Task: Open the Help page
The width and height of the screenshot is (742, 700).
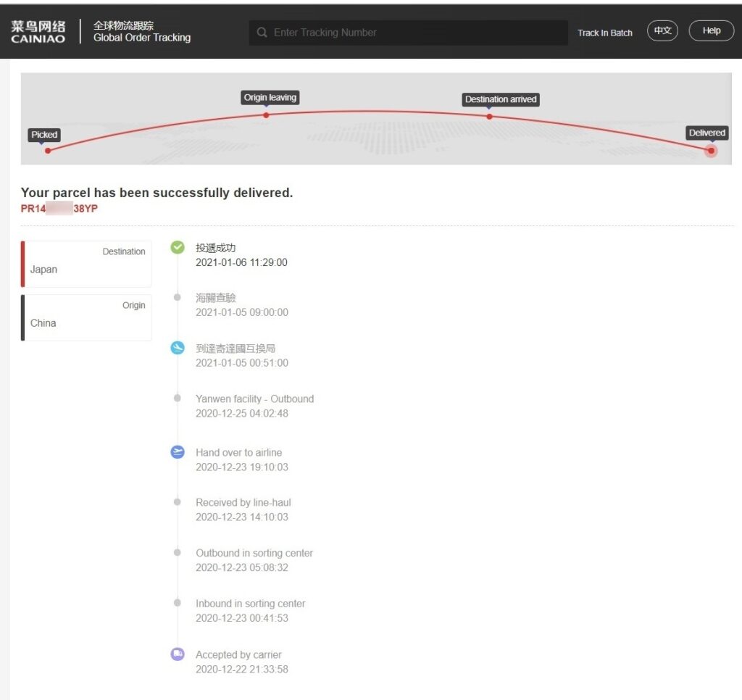Action: [x=711, y=31]
